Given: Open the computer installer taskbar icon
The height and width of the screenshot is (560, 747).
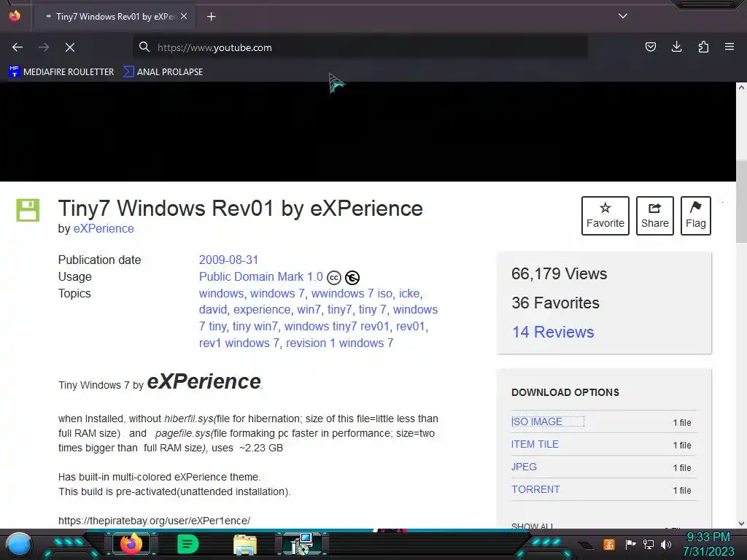Looking at the screenshot, I should (301, 544).
